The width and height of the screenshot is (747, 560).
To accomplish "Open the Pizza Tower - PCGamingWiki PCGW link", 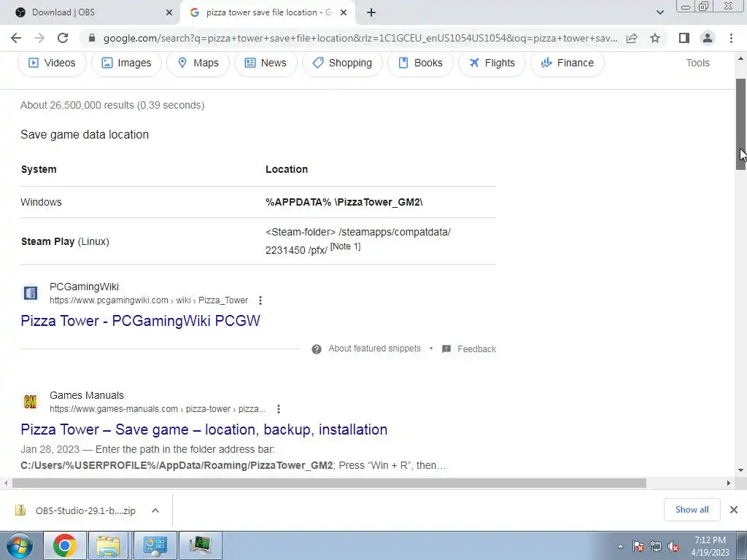I will tap(141, 321).
